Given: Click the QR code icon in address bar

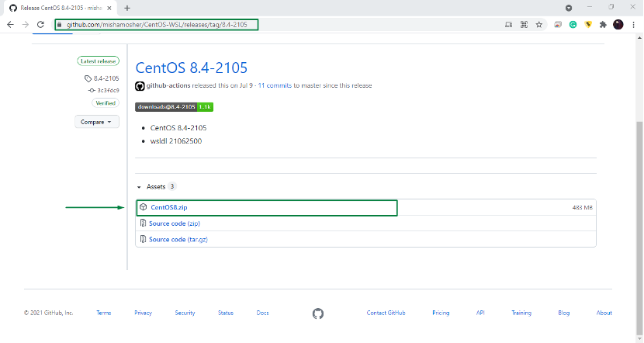Looking at the screenshot, I should pos(524,25).
